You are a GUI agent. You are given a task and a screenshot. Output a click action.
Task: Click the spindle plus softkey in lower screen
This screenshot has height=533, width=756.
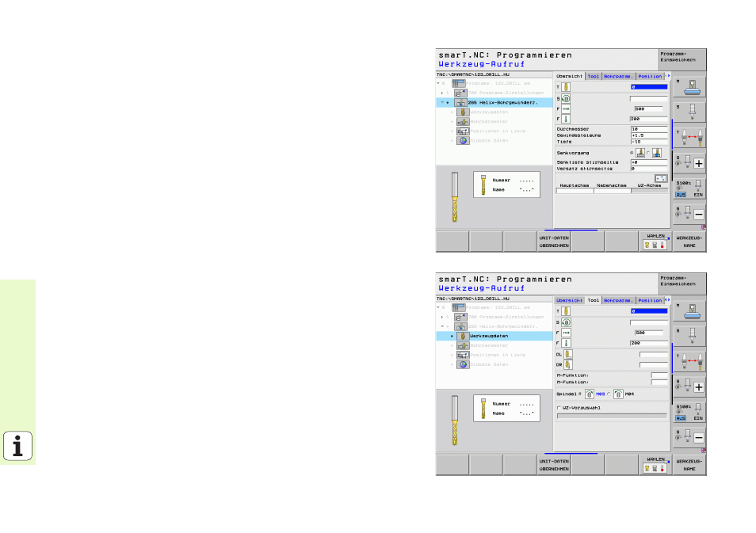[x=689, y=386]
